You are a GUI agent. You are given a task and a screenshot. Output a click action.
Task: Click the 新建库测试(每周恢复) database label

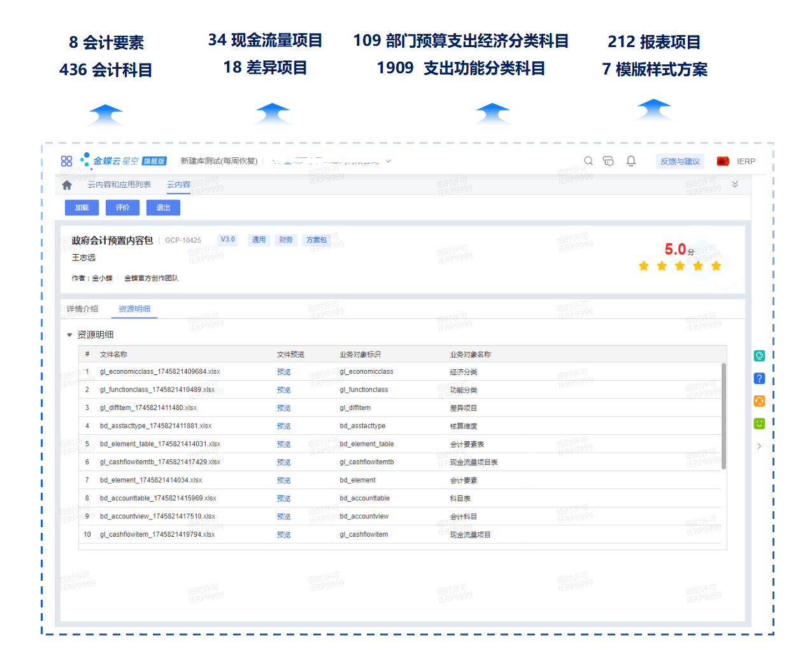click(x=219, y=161)
